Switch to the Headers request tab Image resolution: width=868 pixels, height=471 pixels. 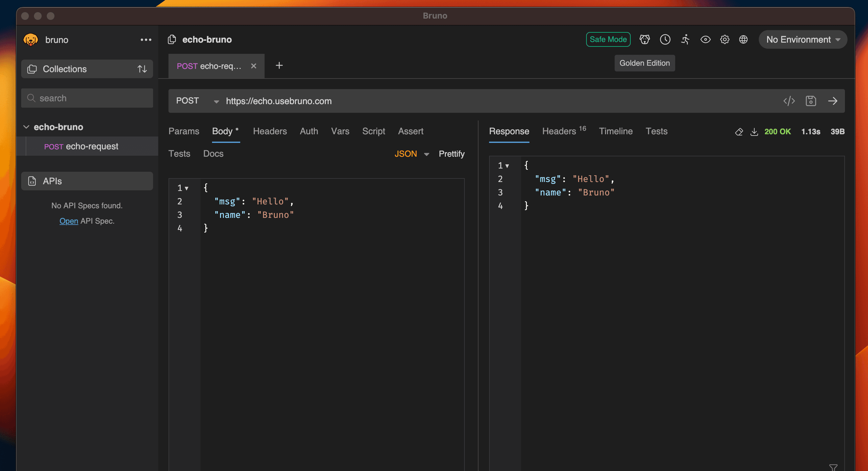(270, 131)
